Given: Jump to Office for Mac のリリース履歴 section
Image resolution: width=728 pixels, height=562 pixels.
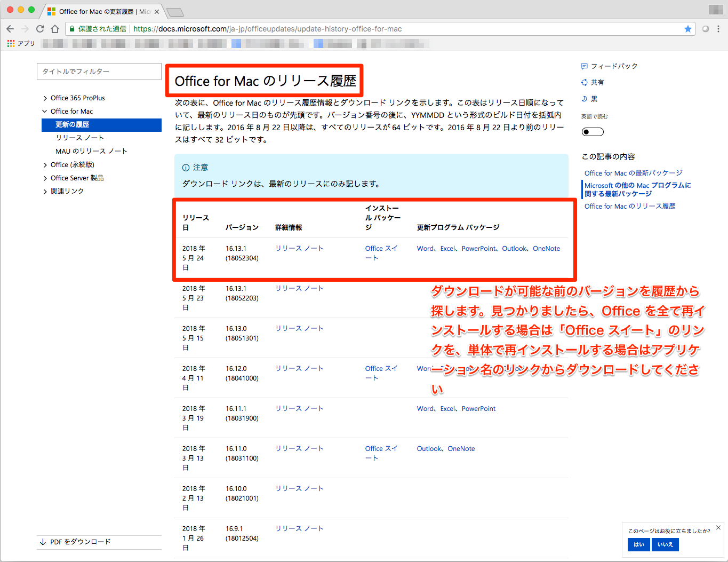Looking at the screenshot, I should click(x=630, y=206).
